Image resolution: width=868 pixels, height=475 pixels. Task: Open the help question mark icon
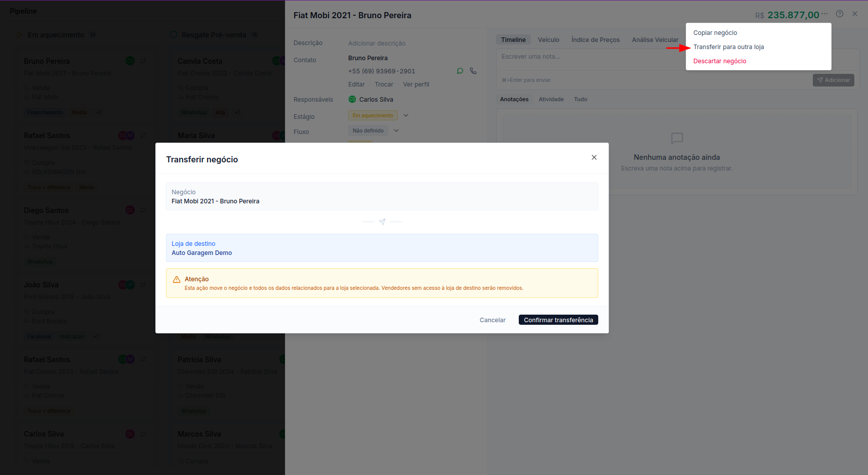(840, 14)
